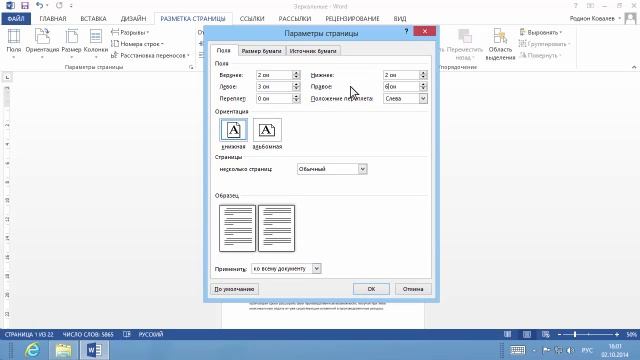Switch to the РАССЫЛКИ tab

[x=295, y=19]
